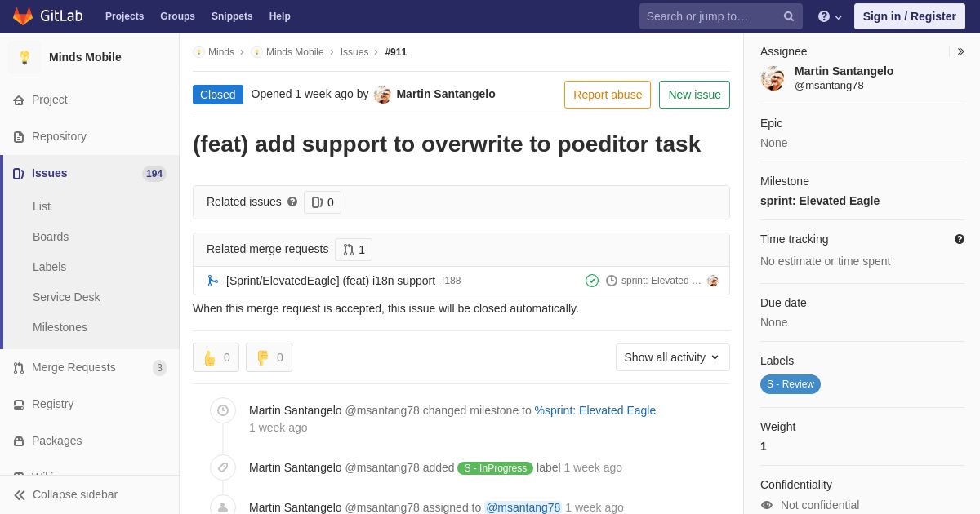980x514 pixels.
Task: Click Martin Santangelo author name link
Action: (446, 94)
